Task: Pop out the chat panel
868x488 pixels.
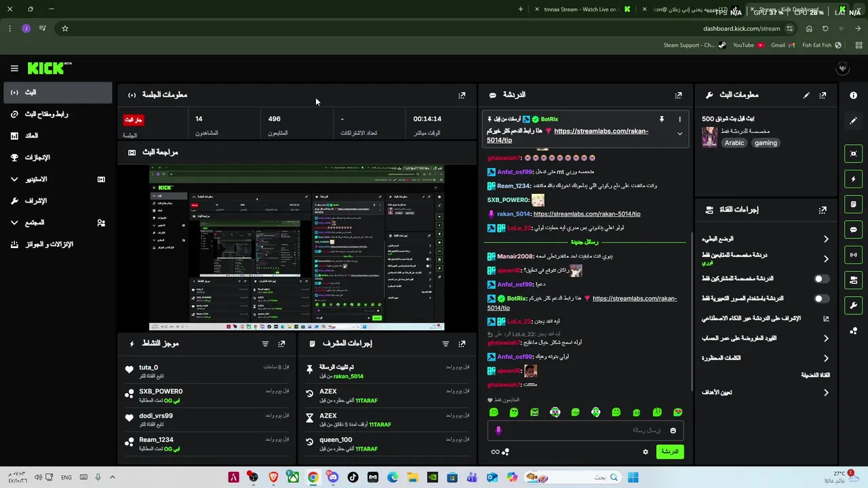Action: (678, 96)
